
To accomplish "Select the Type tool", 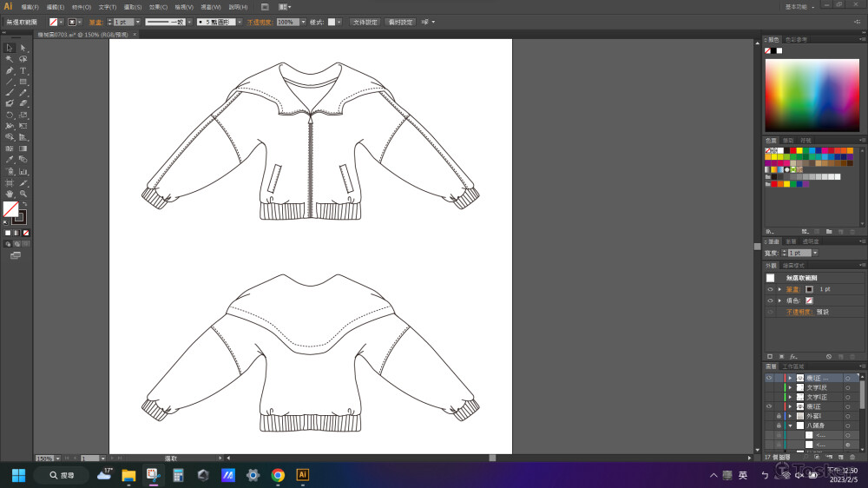I will point(23,70).
